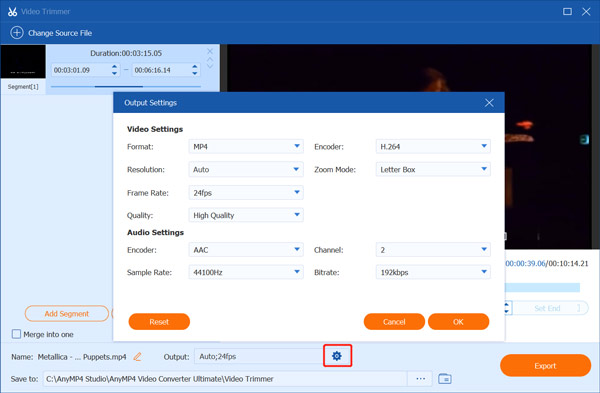Click the Audio Settings heading

click(x=155, y=232)
